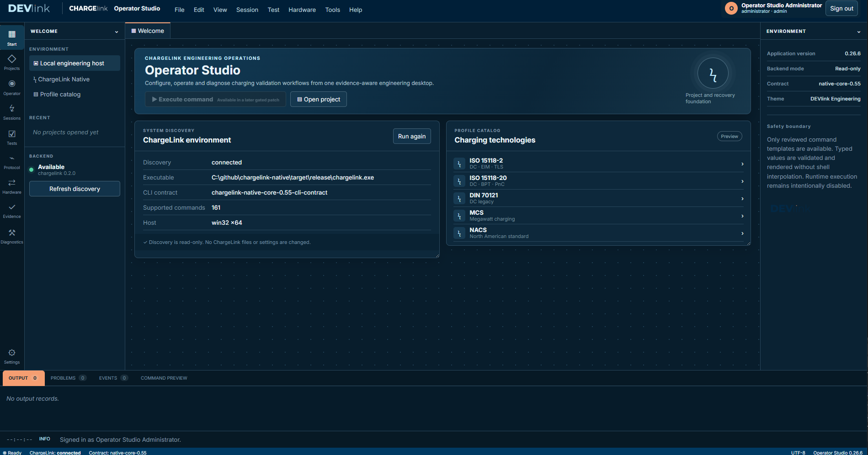The image size is (868, 455).
Task: Click the round Project and recovery foundation icon
Action: point(713,74)
